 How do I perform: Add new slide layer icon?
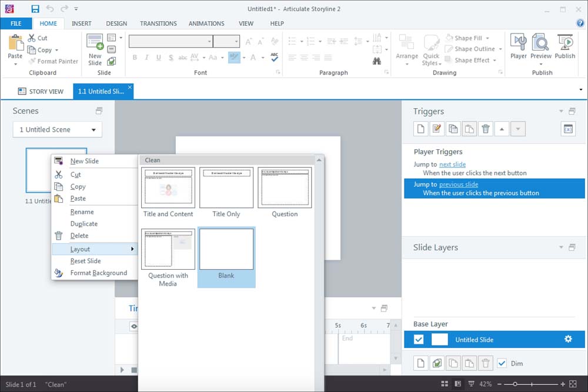pos(421,363)
